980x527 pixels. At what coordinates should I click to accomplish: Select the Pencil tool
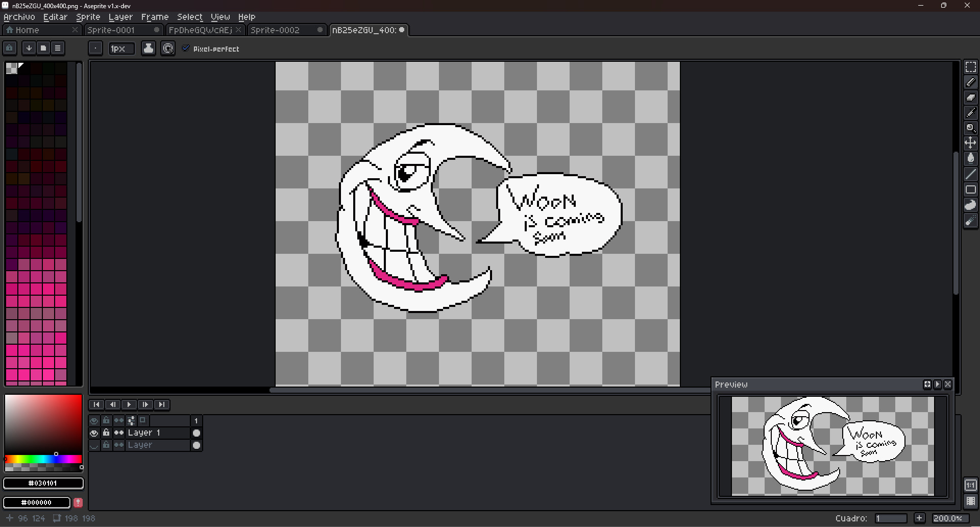(x=970, y=82)
